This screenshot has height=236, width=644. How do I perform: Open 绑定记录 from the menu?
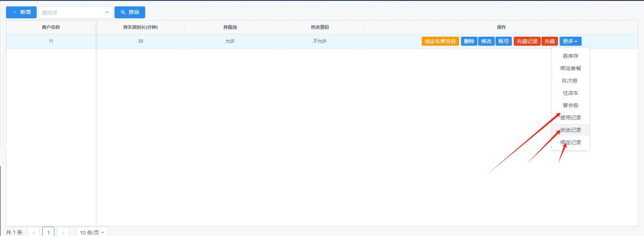570,143
